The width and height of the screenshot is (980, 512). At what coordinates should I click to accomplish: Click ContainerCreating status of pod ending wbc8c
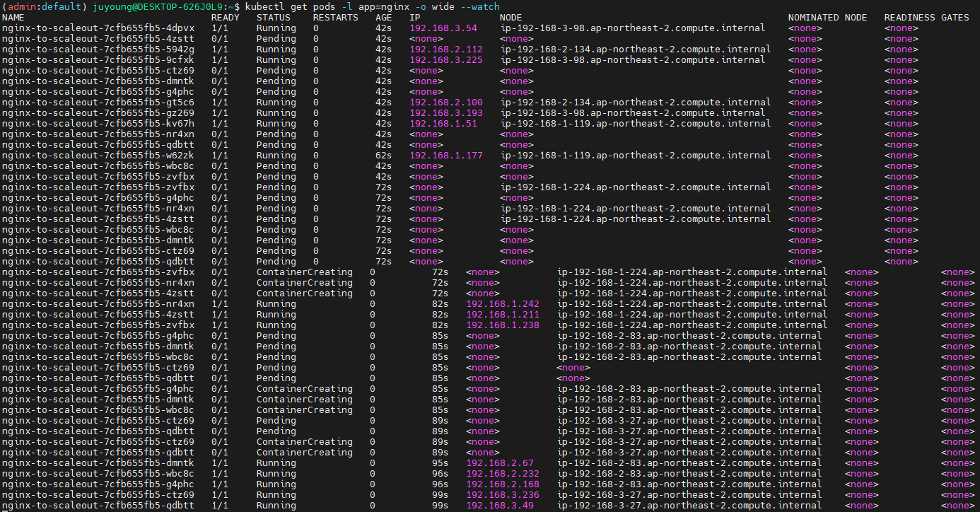305,410
